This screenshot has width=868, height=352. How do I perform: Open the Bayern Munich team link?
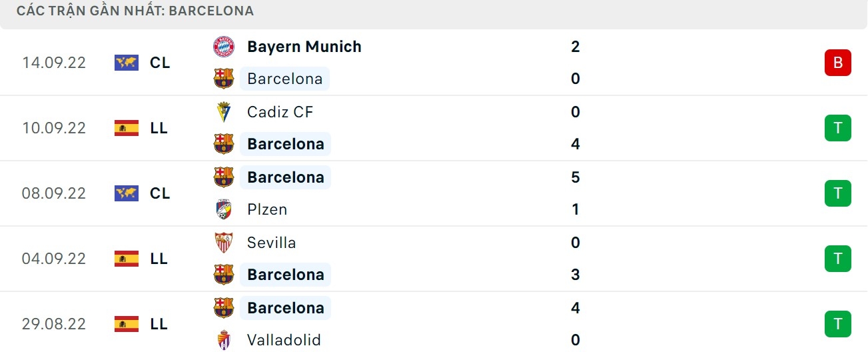[x=304, y=47]
